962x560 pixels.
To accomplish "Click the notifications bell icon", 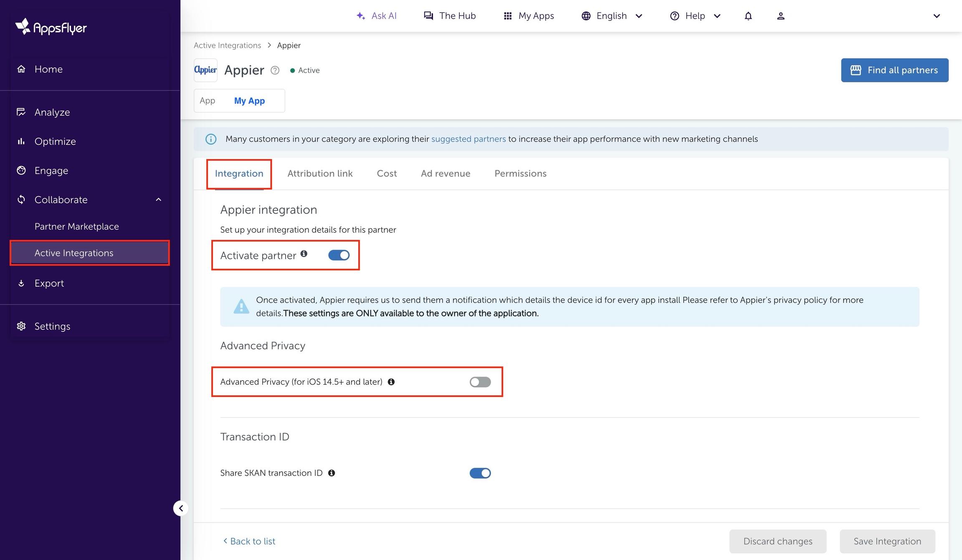I will click(748, 16).
